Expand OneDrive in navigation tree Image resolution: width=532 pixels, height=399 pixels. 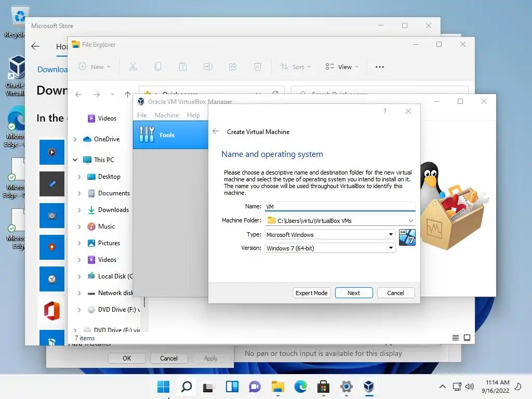pos(75,139)
